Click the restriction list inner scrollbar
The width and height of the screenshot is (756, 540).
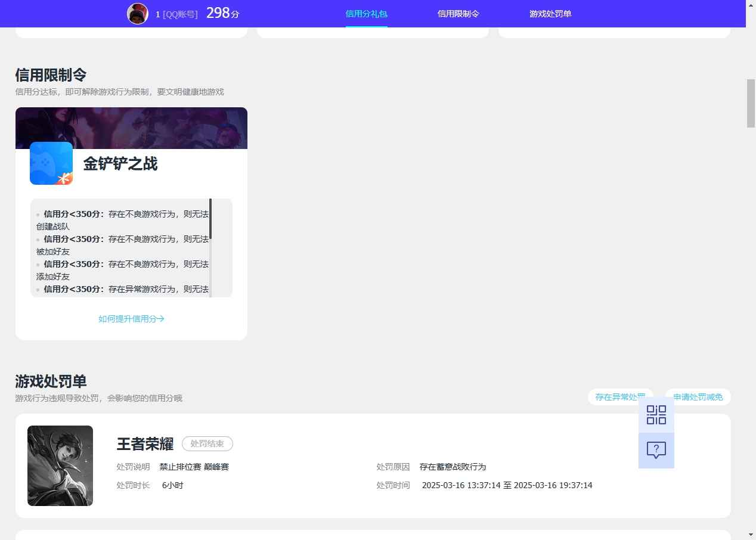click(x=210, y=219)
